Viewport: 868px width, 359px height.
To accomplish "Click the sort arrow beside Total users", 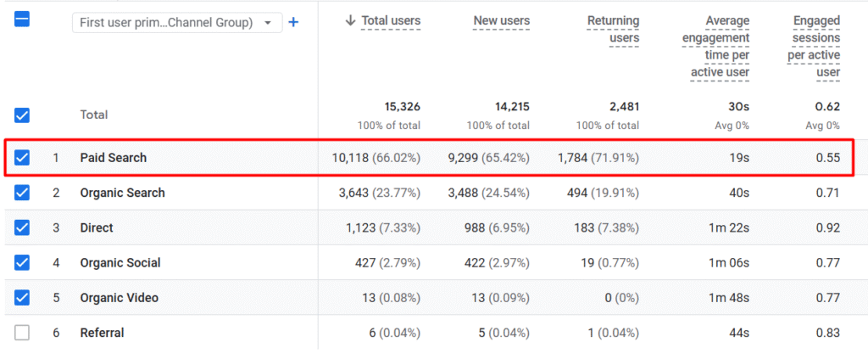I will coord(350,21).
